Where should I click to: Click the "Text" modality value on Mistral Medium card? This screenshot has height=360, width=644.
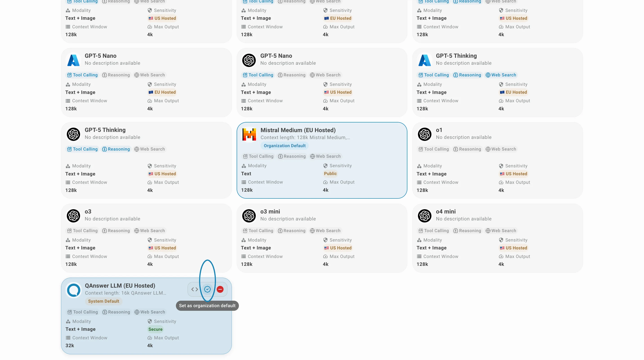pos(246,174)
